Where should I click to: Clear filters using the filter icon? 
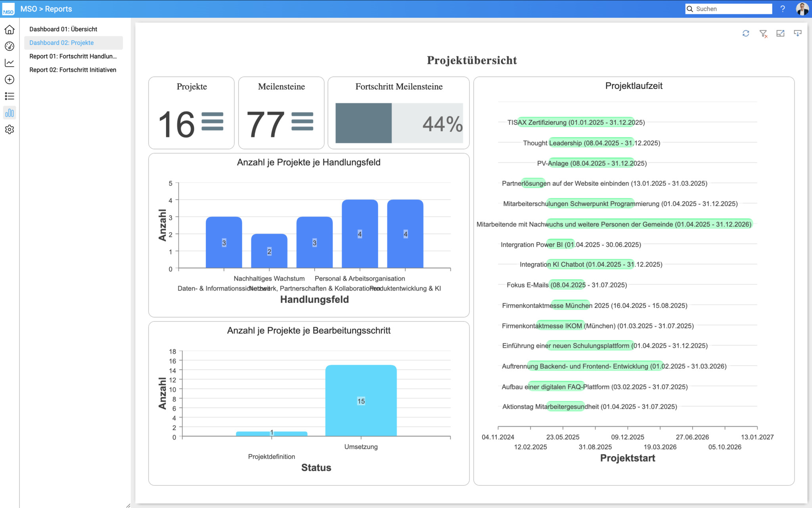click(x=763, y=34)
